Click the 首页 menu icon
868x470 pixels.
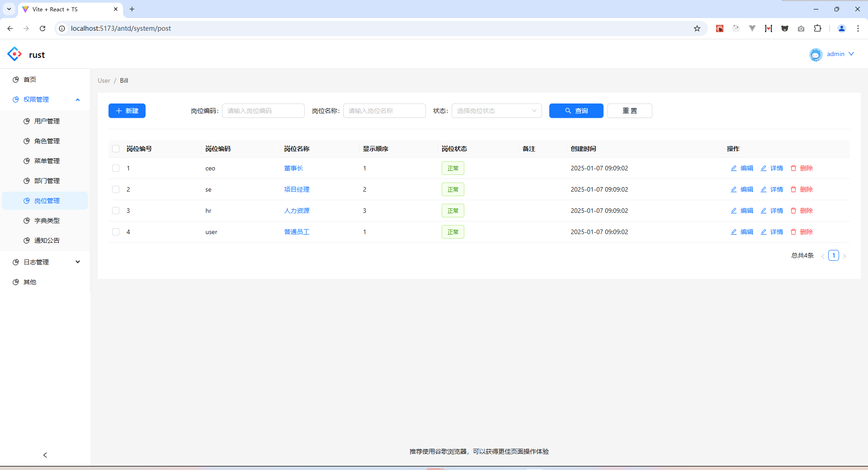coord(16,80)
